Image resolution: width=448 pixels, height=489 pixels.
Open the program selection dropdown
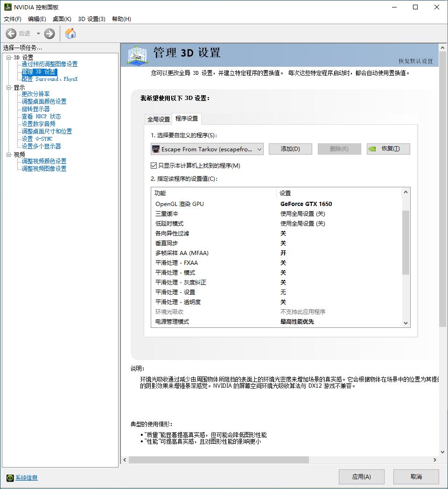tap(207, 149)
